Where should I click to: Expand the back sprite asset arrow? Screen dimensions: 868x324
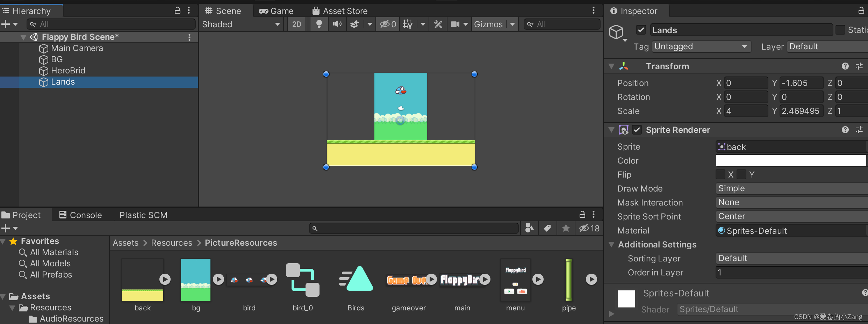tap(165, 279)
